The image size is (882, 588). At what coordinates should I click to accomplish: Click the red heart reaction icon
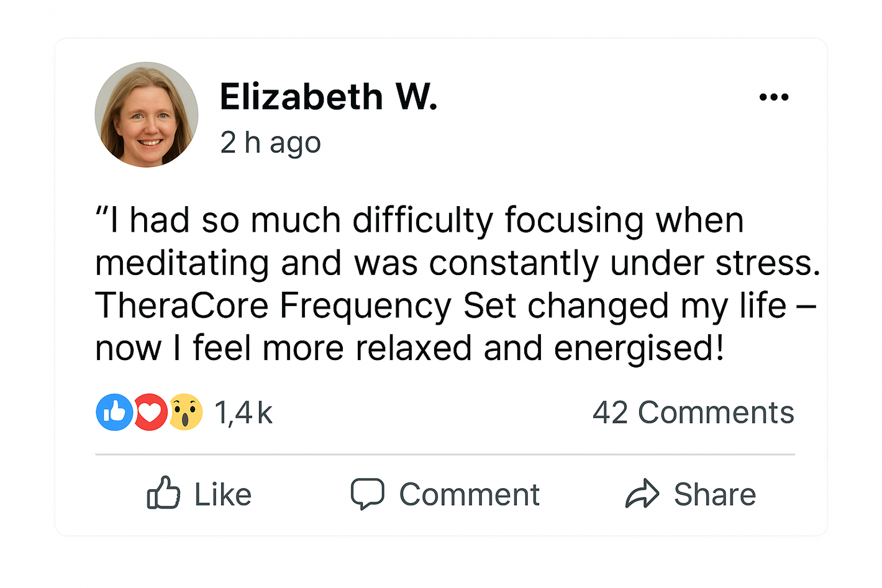point(150,412)
